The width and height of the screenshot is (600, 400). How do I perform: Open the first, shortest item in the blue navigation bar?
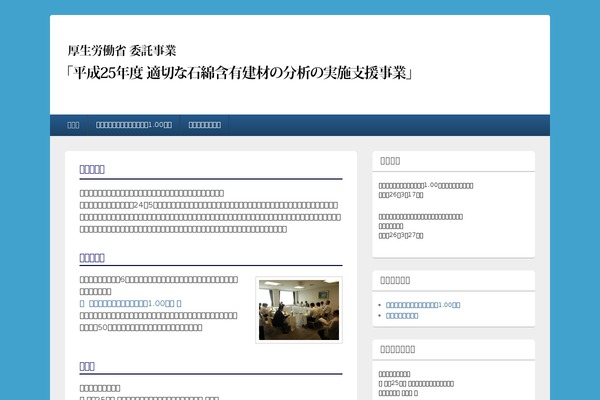(x=73, y=125)
